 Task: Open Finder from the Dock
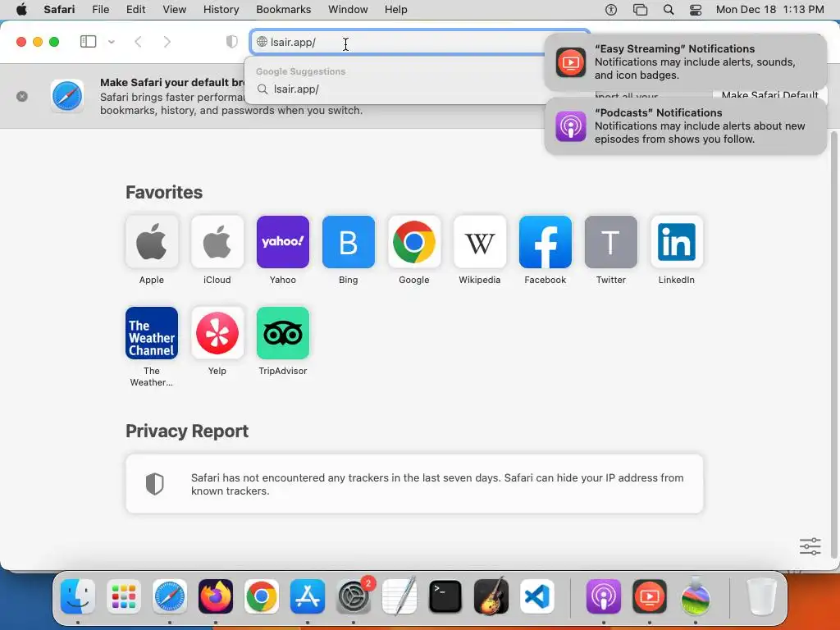point(78,596)
